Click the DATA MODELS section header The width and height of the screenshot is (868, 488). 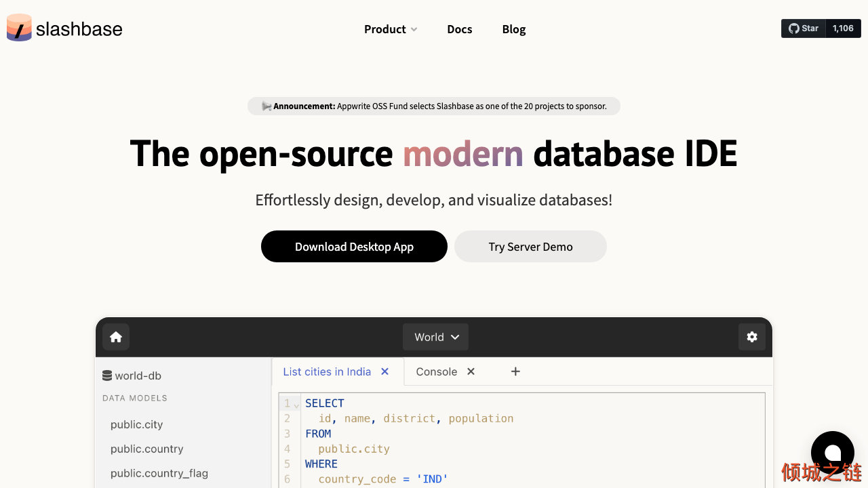[x=135, y=398]
